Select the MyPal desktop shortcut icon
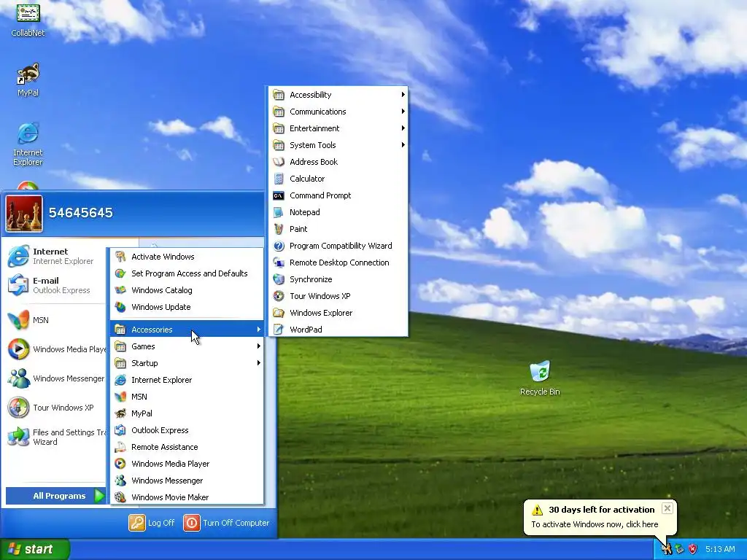Viewport: 747px width, 560px height. coord(28,79)
